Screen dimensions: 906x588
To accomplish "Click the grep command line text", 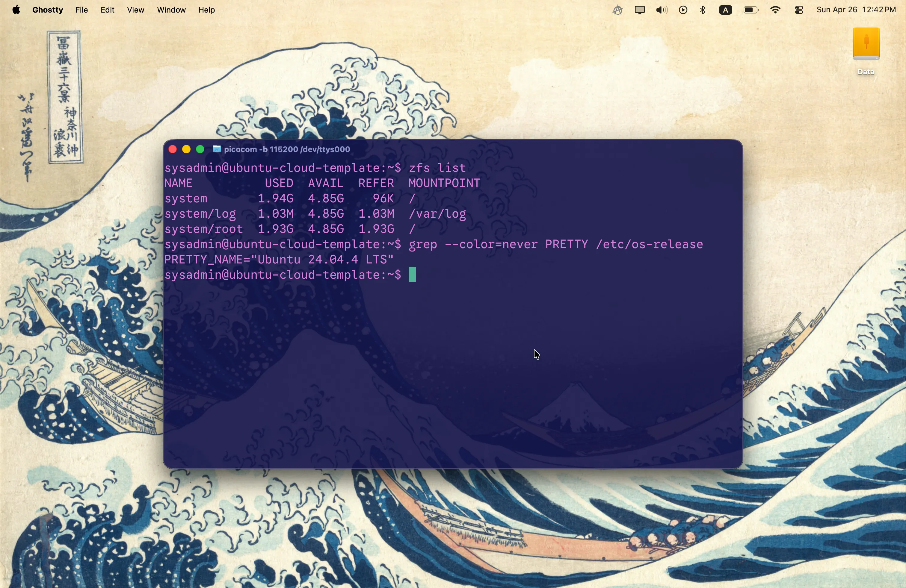I will click(x=556, y=245).
